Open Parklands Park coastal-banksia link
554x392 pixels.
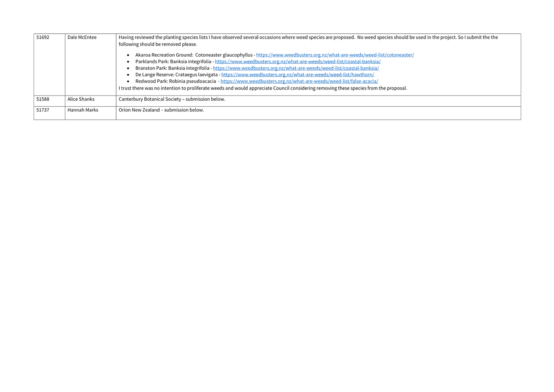[x=298, y=61]
